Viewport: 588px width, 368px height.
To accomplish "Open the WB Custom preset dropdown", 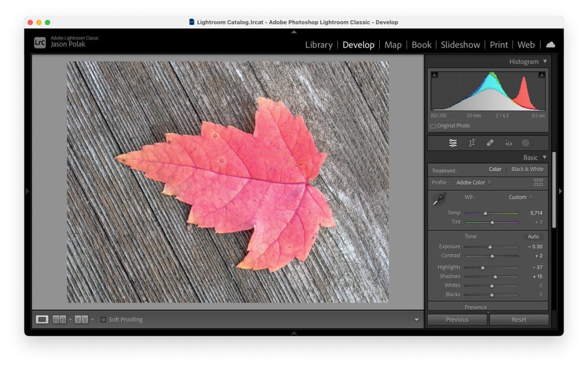I will tap(520, 197).
